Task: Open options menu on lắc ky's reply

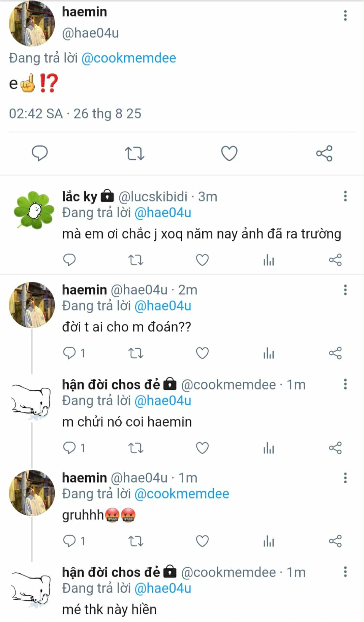Action: [x=345, y=196]
